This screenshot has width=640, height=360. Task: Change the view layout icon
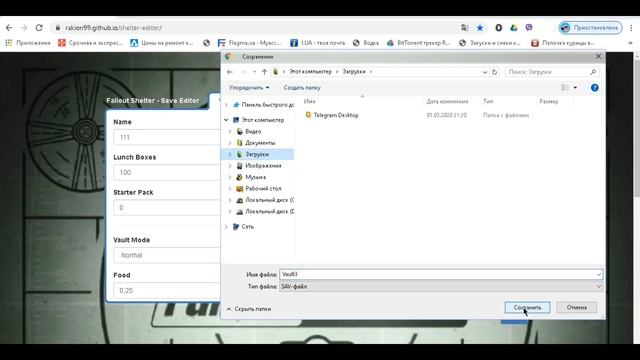coord(565,88)
